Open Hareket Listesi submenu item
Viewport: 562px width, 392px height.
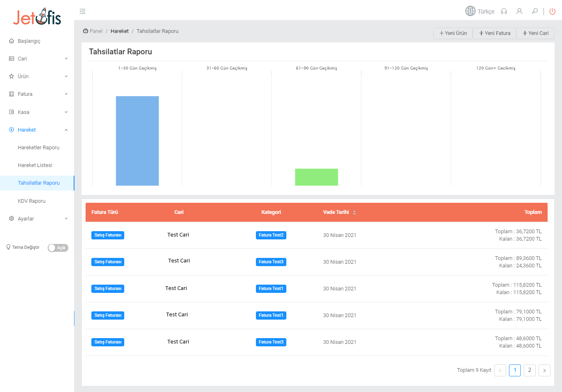coord(35,165)
